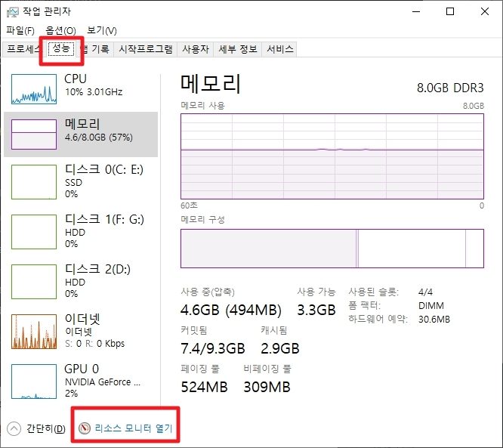Click the resource monitor icon

(x=85, y=428)
